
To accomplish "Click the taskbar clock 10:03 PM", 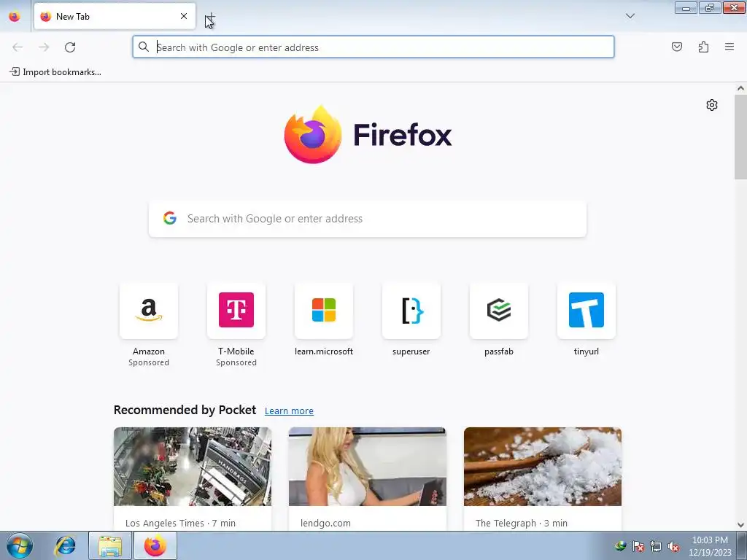I will tap(710, 546).
